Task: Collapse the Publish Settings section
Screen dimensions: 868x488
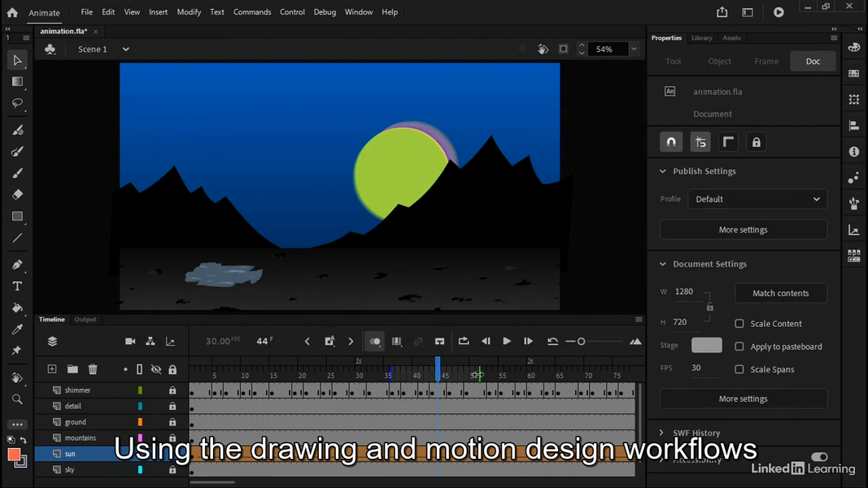Action: (663, 171)
